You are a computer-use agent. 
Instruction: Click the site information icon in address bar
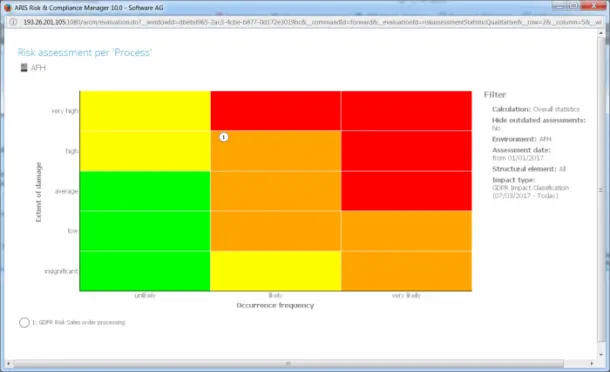coord(13,22)
